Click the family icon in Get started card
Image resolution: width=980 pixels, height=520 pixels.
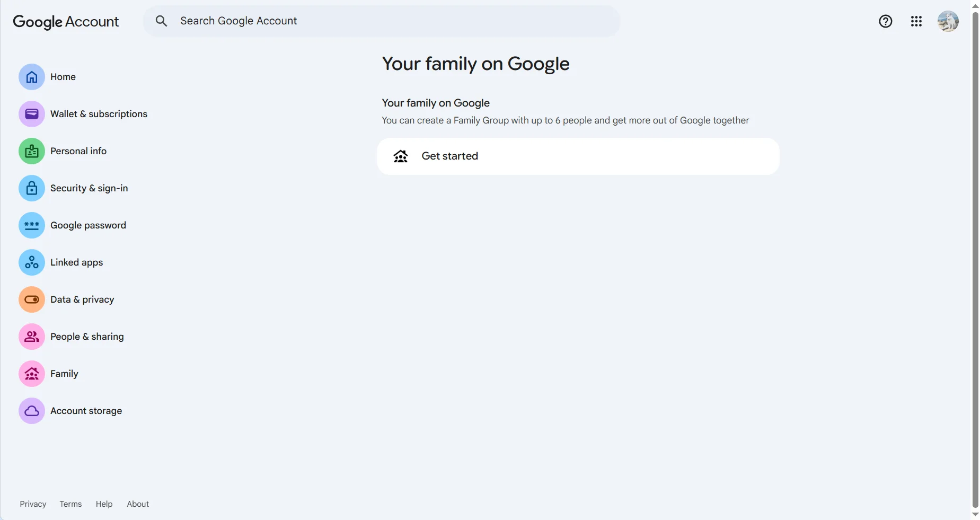pos(401,156)
